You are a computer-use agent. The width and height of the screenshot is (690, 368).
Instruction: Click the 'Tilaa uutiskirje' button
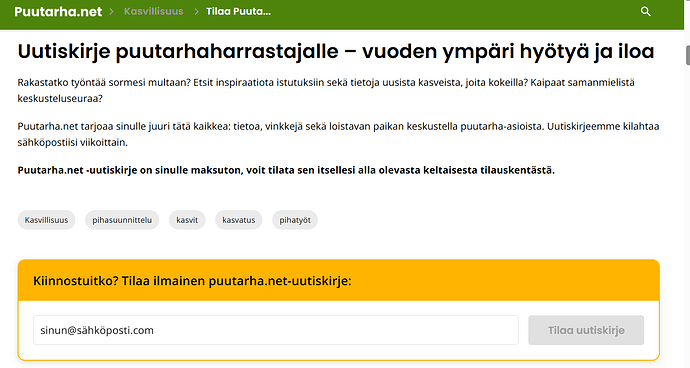point(586,330)
